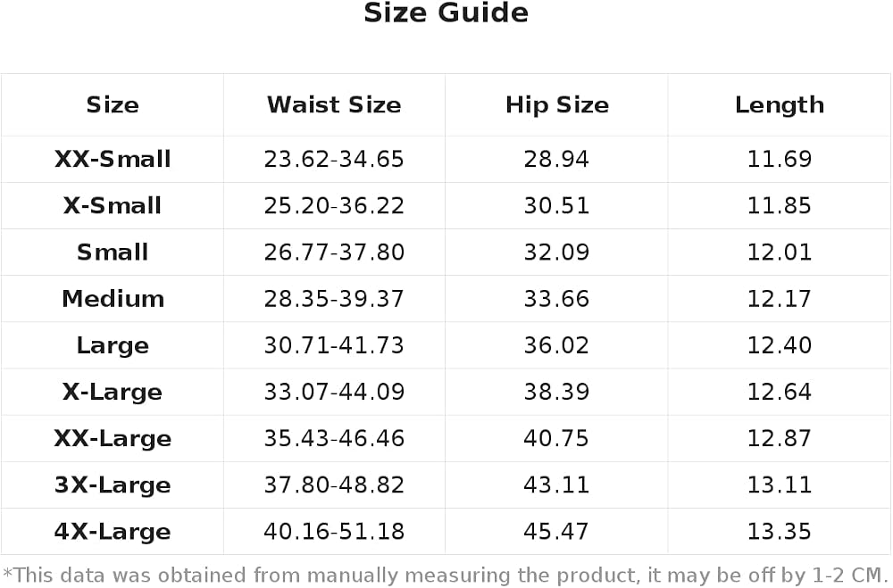Select the X-Large row label
The image size is (893, 588).
[113, 393]
